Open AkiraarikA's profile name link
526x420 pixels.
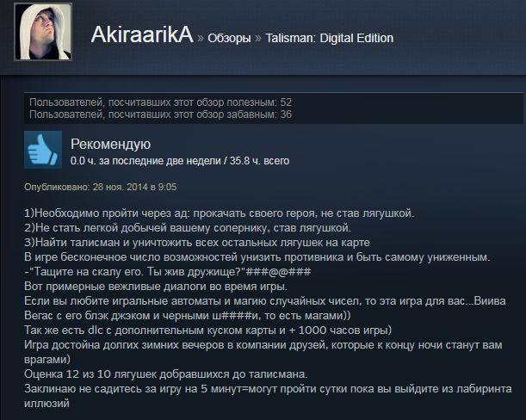[142, 34]
